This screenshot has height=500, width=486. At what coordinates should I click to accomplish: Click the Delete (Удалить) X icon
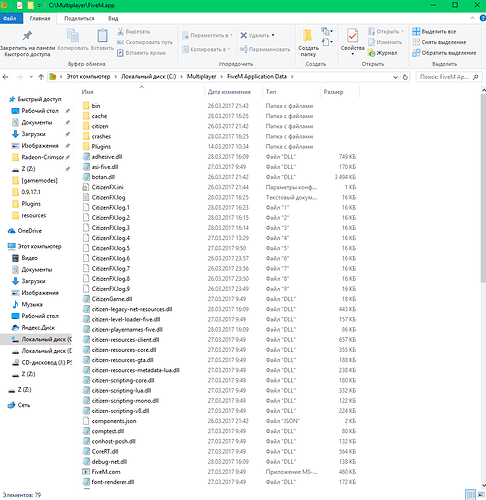pyautogui.click(x=244, y=35)
